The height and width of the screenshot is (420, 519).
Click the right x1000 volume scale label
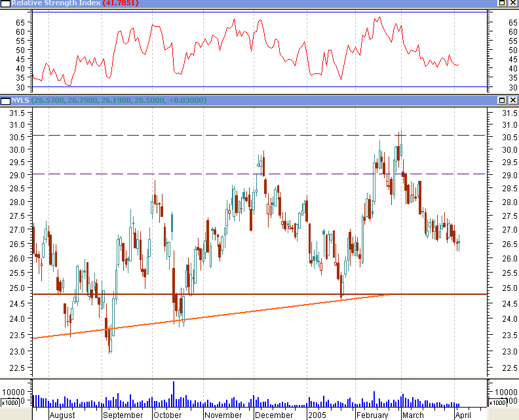pos(497,403)
